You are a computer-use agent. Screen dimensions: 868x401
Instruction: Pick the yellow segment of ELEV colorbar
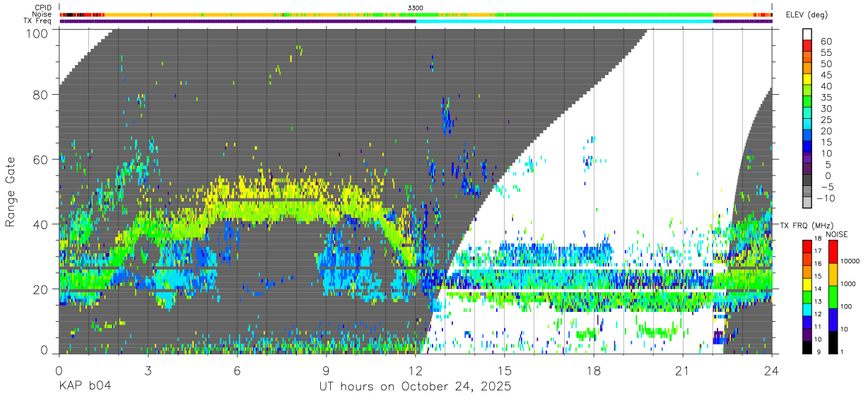tap(809, 80)
